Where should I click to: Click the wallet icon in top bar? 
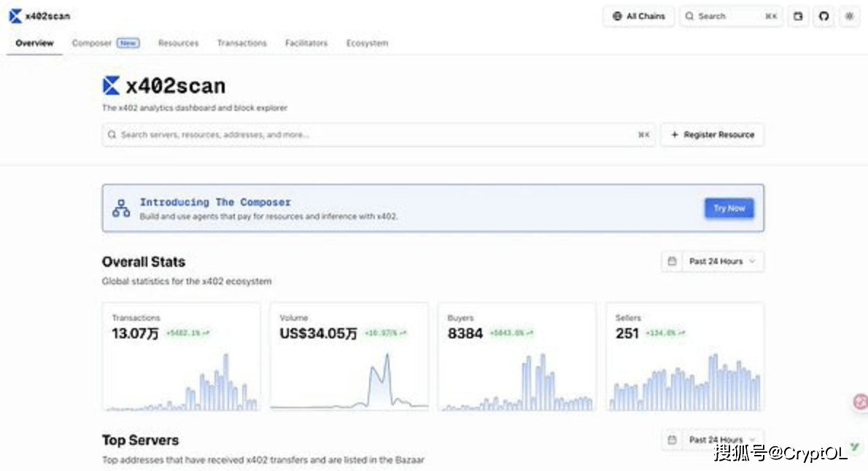tap(799, 16)
